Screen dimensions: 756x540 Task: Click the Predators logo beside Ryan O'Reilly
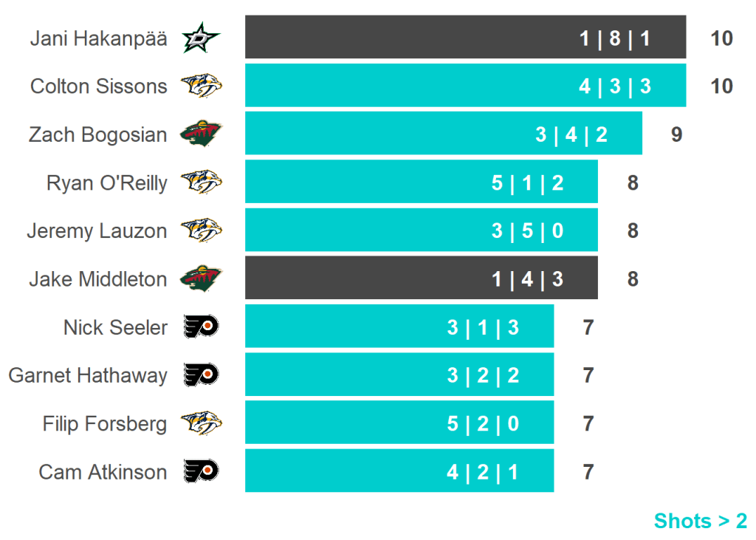coord(201,182)
